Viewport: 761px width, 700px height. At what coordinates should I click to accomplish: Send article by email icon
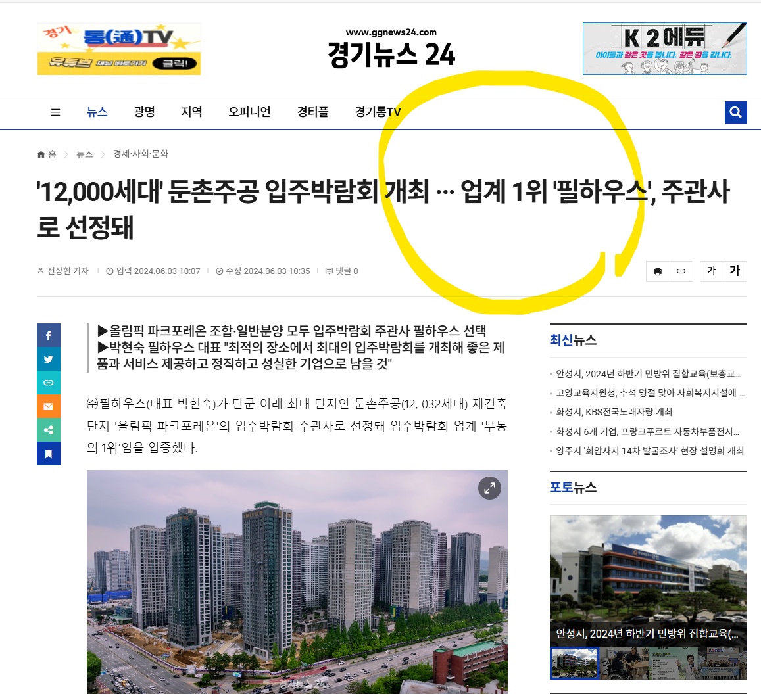[49, 406]
